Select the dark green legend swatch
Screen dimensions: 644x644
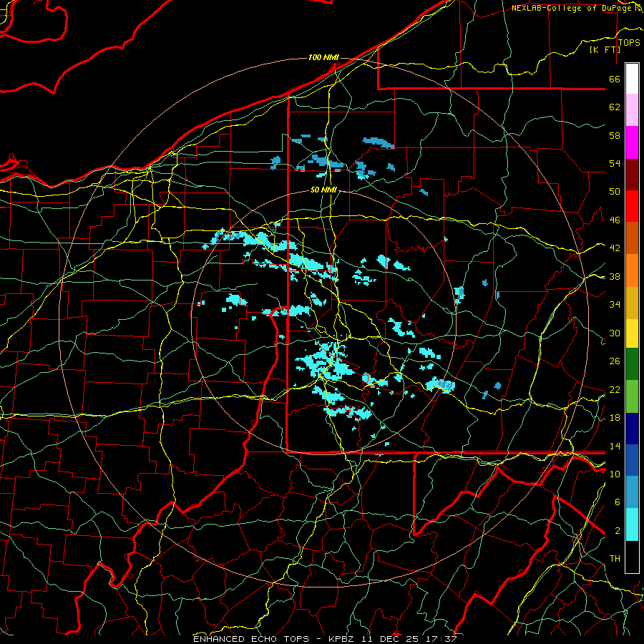pos(632,364)
